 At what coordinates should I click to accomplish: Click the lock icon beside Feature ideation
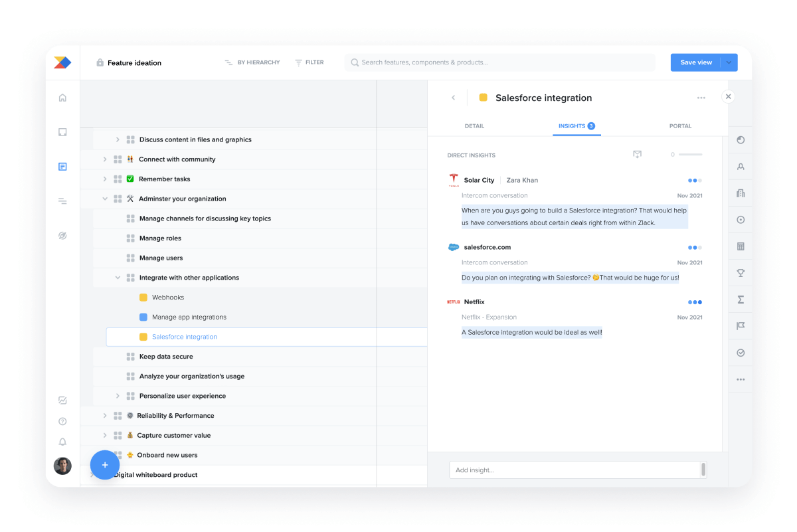(100, 62)
